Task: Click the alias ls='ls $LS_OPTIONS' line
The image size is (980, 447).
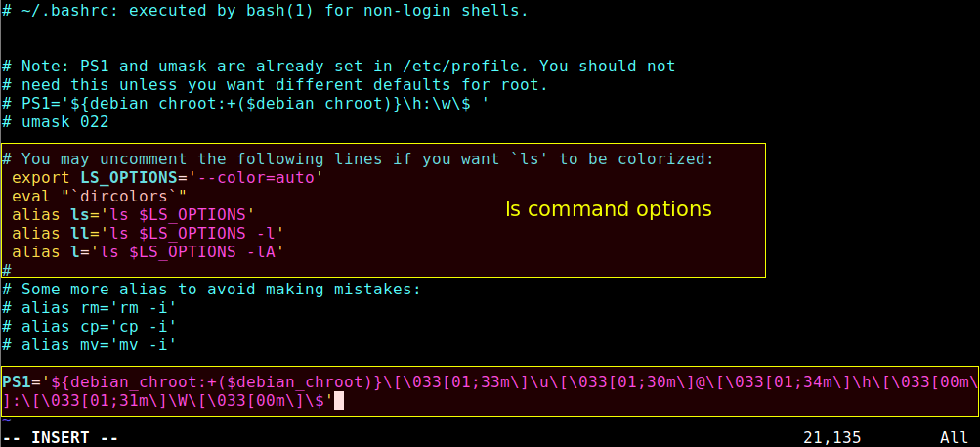Action: [133, 214]
